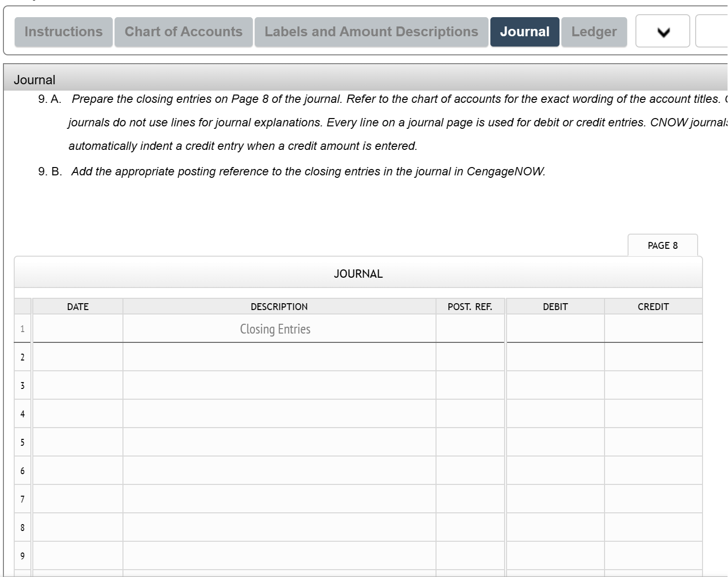Select the Debit cell on line 1
The width and height of the screenshot is (728, 577).
coord(555,328)
